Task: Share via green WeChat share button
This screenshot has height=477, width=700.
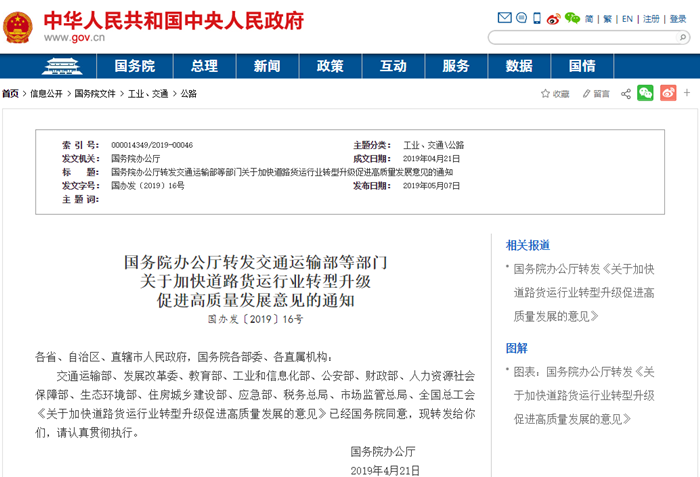Action: tap(646, 93)
